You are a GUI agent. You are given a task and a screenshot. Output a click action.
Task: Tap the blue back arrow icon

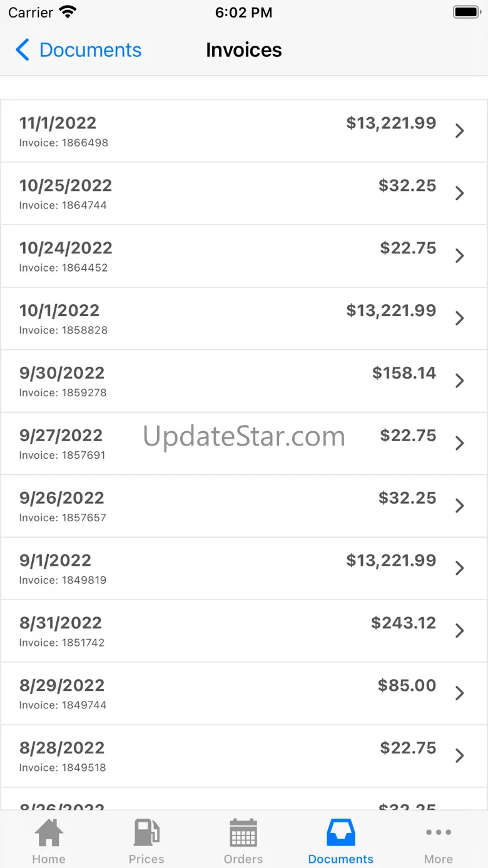pyautogui.click(x=23, y=50)
